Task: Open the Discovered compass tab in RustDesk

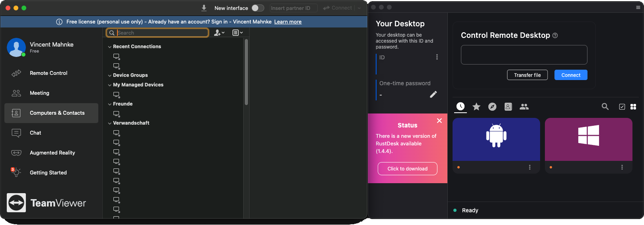Action: point(492,107)
